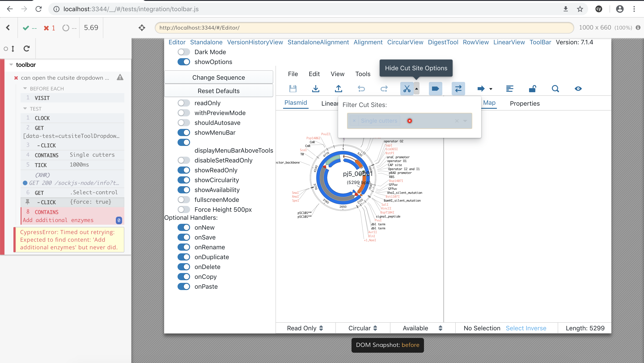644x363 pixels.
Task: Open the Read Only status dropdown
Action: 305,328
